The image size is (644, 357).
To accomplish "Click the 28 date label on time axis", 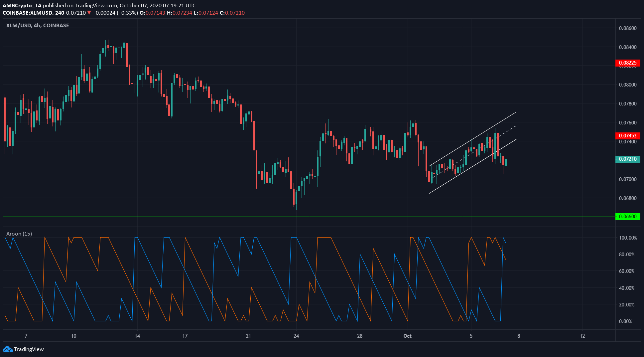I will (x=360, y=336).
